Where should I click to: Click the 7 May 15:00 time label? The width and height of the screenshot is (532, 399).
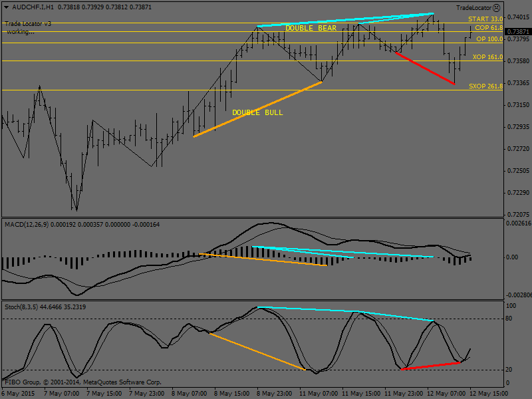pos(104,394)
